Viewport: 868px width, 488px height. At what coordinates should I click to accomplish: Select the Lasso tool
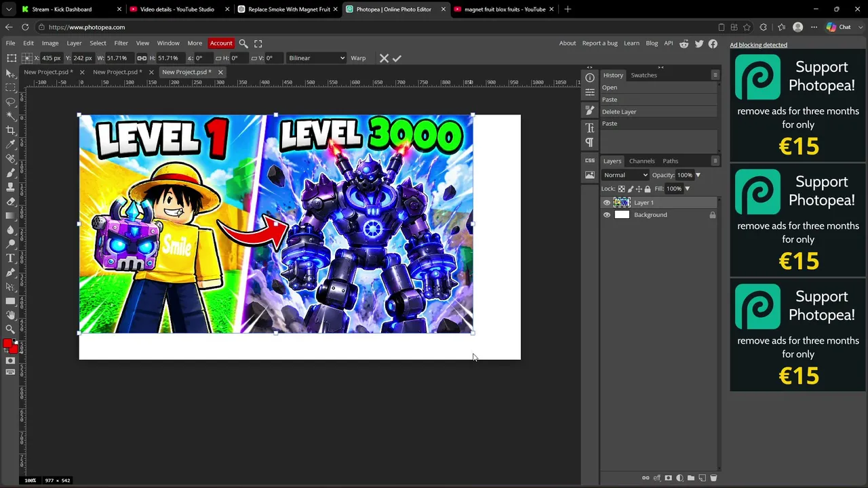pyautogui.click(x=11, y=102)
